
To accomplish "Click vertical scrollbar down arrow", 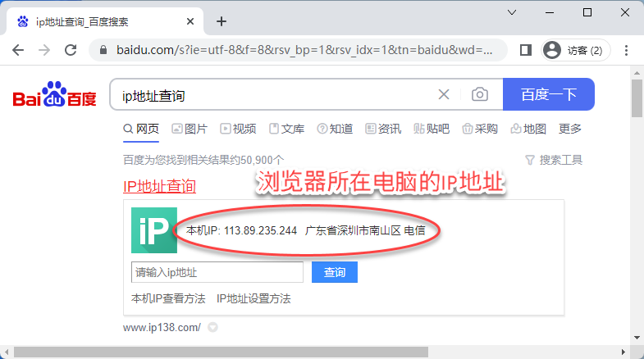I will click(637, 338).
